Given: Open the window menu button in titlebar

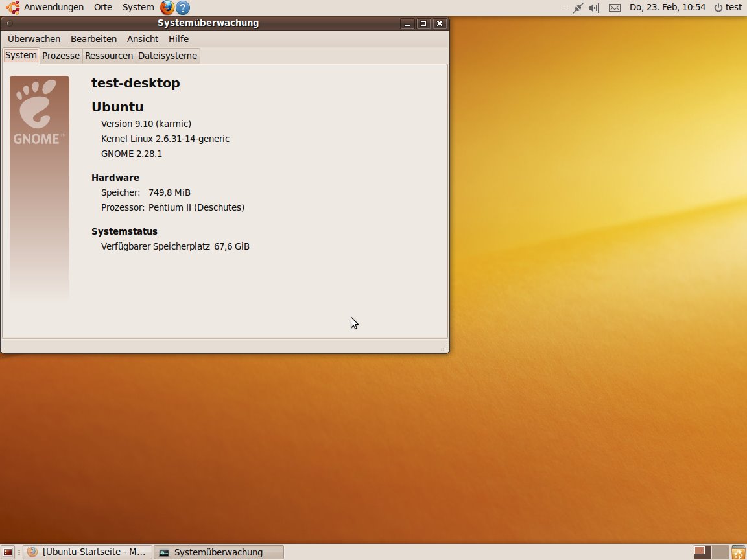Looking at the screenshot, I should pos(9,23).
